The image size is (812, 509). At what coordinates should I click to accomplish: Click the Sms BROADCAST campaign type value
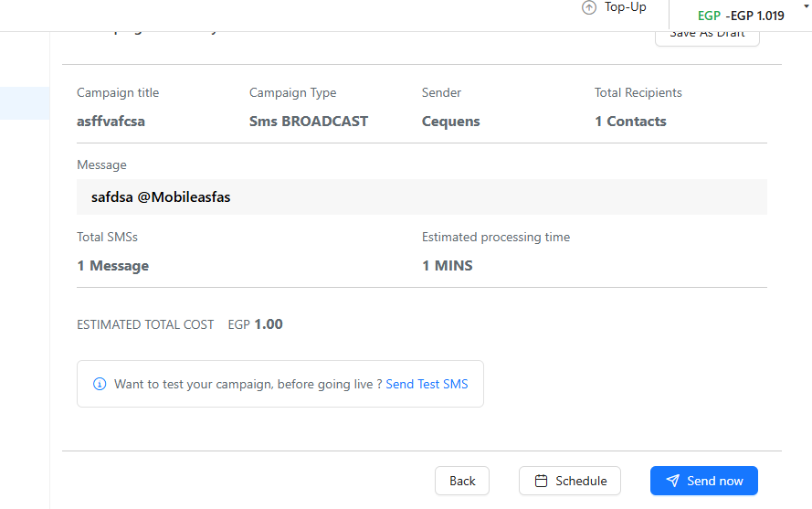[x=309, y=122]
